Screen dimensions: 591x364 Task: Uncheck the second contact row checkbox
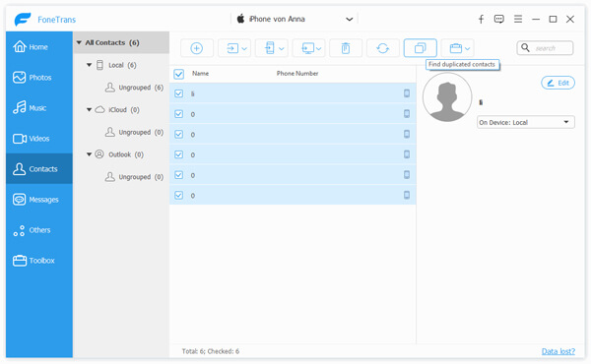pyautogui.click(x=178, y=114)
